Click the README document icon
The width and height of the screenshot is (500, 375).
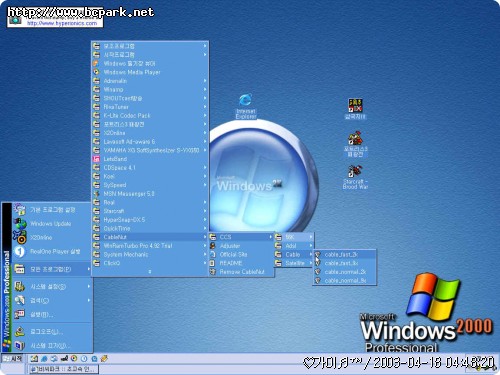point(213,263)
